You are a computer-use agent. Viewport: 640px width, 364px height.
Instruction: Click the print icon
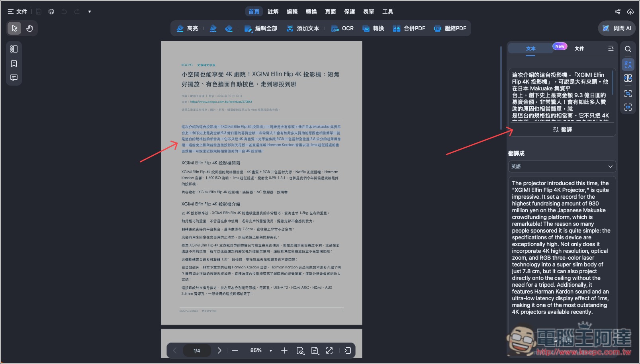[x=51, y=12]
